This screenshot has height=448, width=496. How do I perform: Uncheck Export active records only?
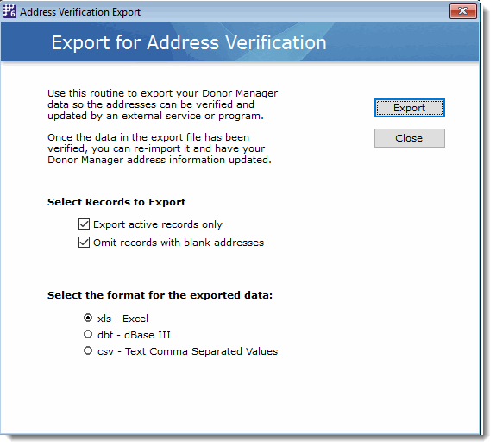(84, 224)
